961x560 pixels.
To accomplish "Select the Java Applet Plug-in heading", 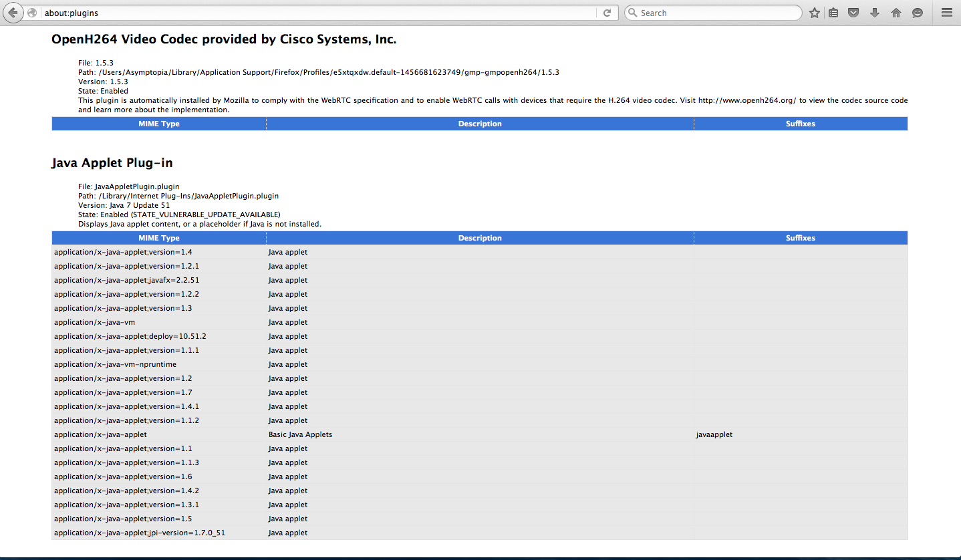I will (112, 163).
